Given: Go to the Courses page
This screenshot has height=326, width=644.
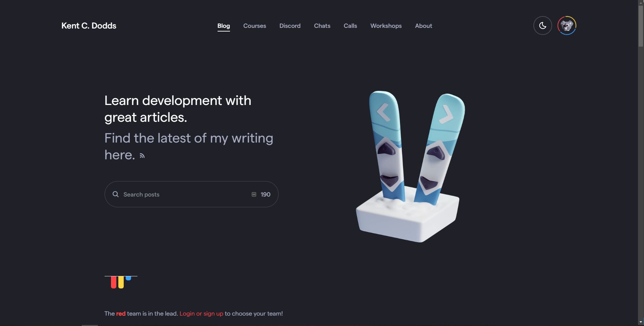Looking at the screenshot, I should (x=254, y=26).
